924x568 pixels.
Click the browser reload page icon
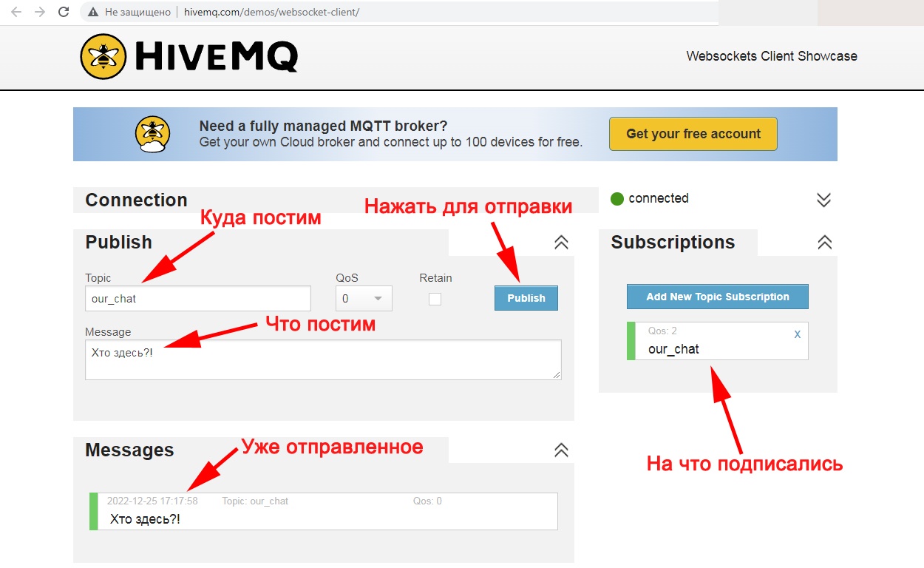63,12
